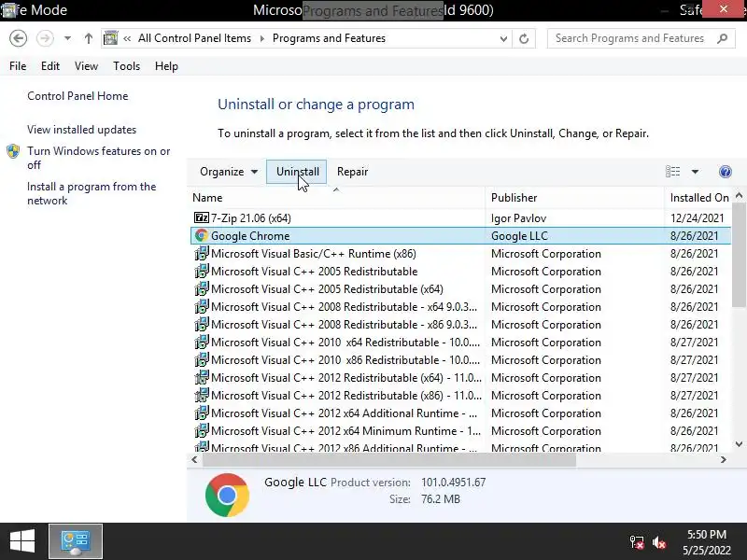Click the Control Panel icon in address bar
This screenshot has height=560, width=747.
pos(110,38)
